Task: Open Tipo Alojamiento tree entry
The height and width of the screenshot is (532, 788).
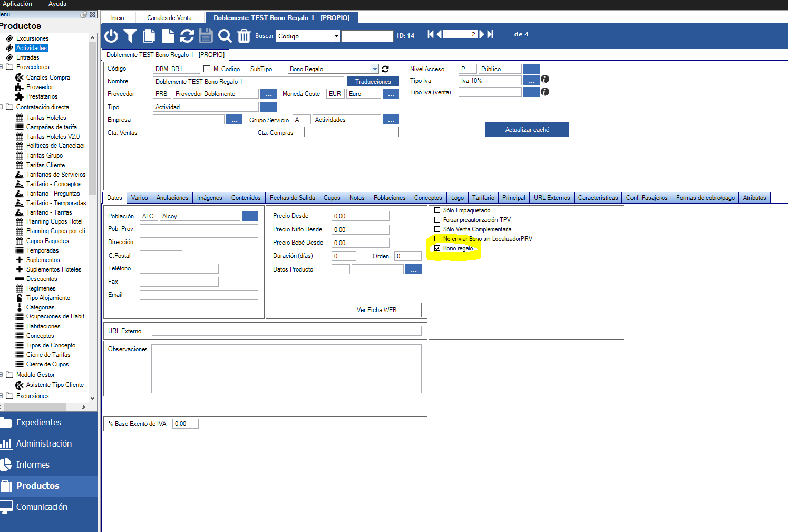Action: (x=48, y=298)
